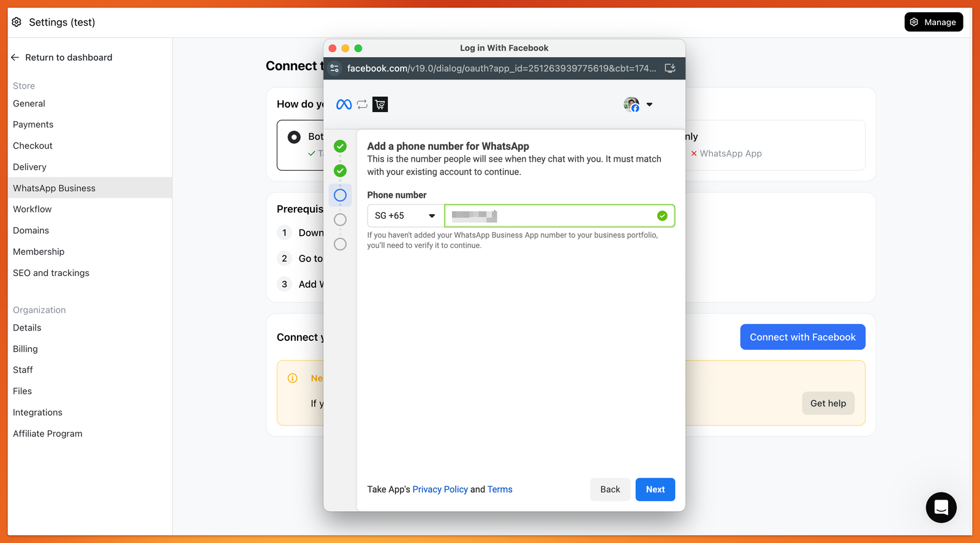
Task: Open Checkout settings
Action: coord(32,146)
